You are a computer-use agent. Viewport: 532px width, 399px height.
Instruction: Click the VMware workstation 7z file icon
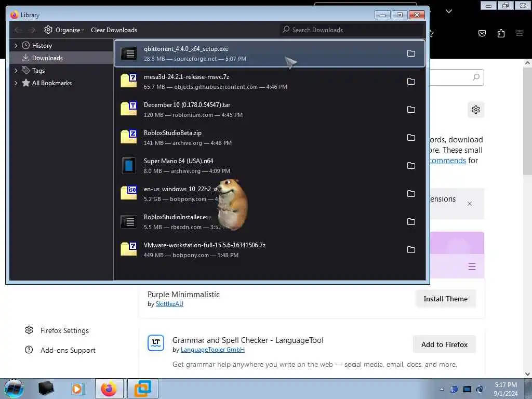(x=129, y=249)
